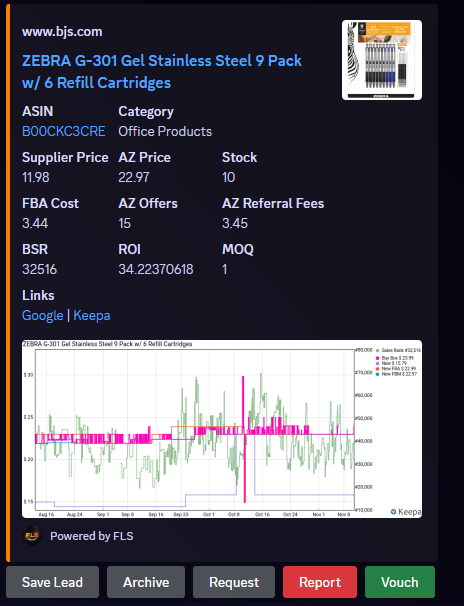Click the www.bjs.com source text
Screen dimensions: 464x606
(62, 31)
